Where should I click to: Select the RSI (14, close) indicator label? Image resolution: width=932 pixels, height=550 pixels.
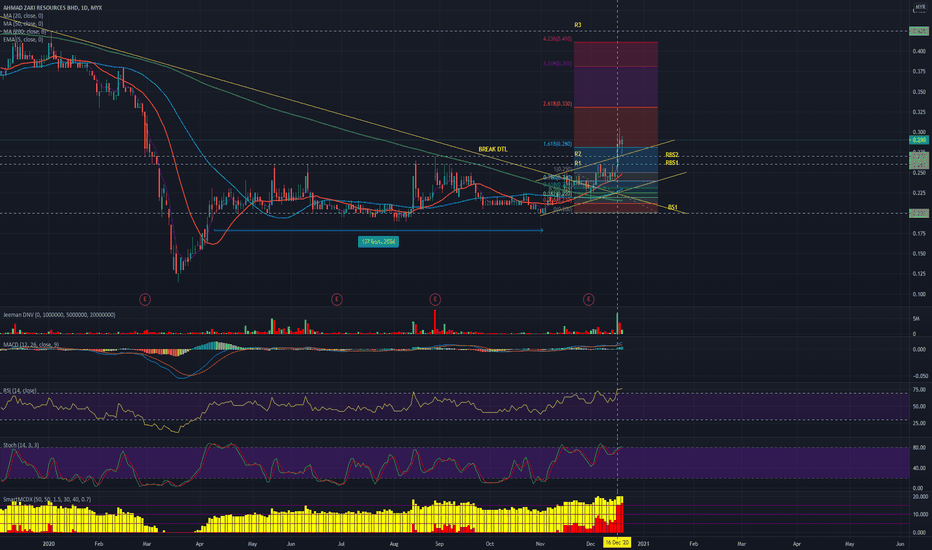click(20, 391)
